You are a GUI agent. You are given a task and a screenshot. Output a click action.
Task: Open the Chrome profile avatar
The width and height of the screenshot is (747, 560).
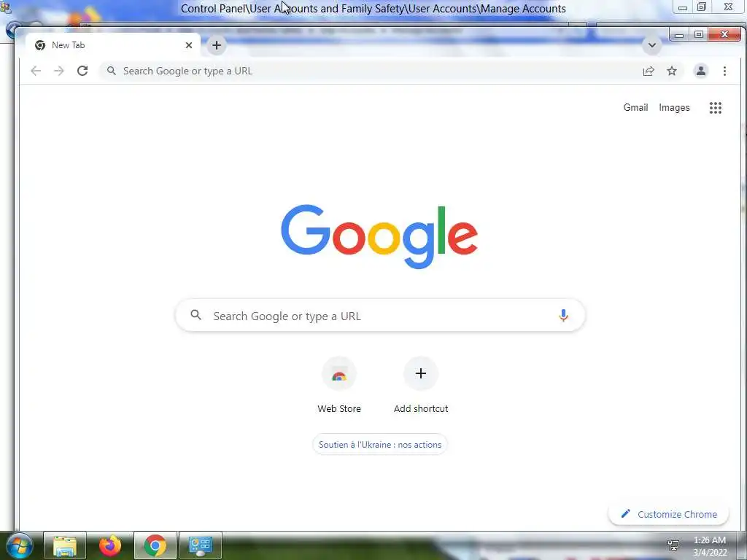(701, 71)
